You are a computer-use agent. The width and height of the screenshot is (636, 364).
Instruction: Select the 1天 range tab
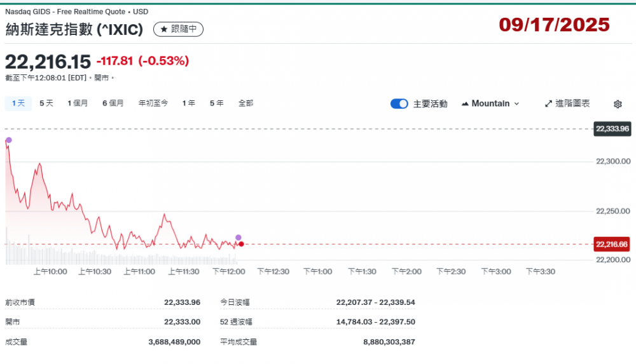(17, 103)
